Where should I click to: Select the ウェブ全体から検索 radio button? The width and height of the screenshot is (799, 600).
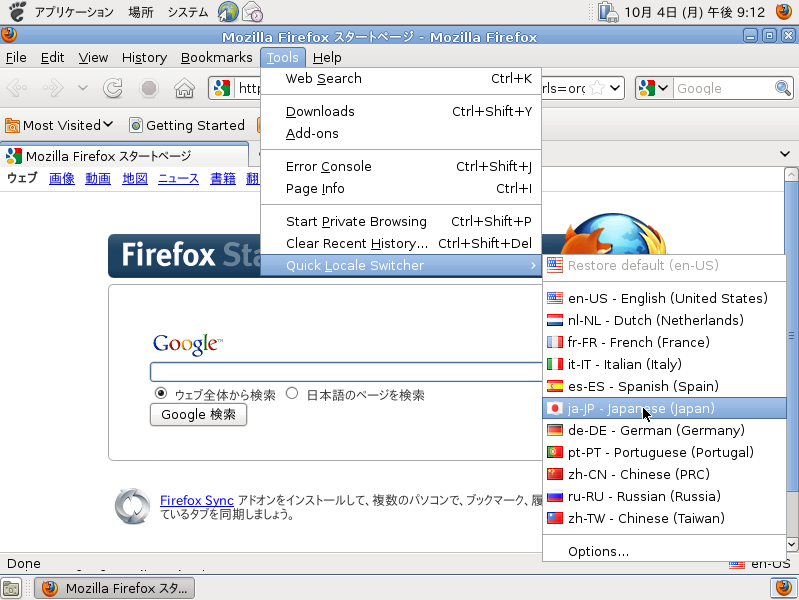point(161,394)
